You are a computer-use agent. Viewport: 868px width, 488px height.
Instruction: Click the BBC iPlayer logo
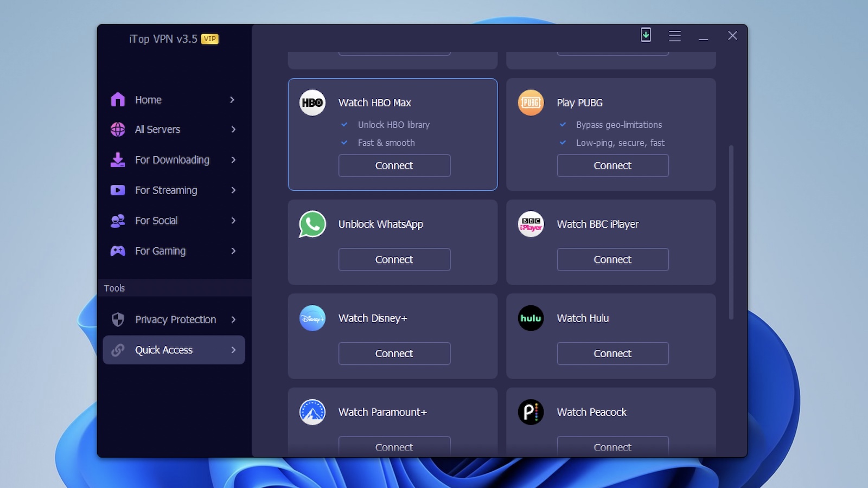(x=530, y=224)
